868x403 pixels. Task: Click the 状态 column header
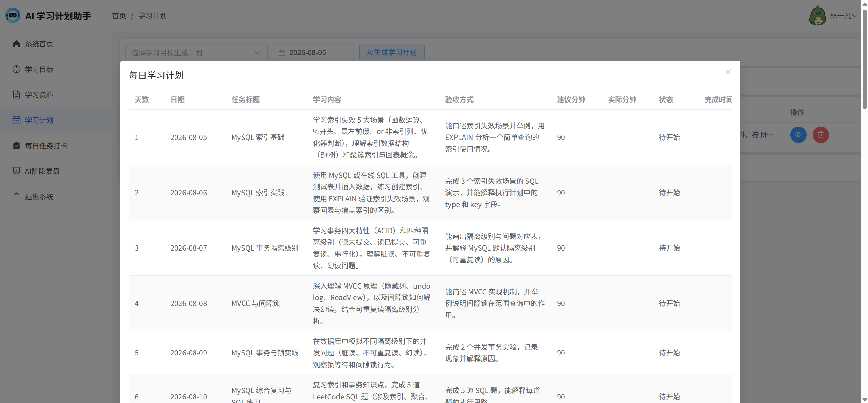(x=666, y=99)
